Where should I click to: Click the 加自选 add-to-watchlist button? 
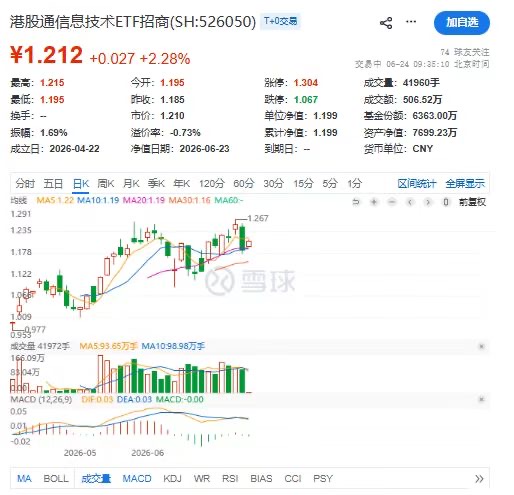click(x=462, y=23)
